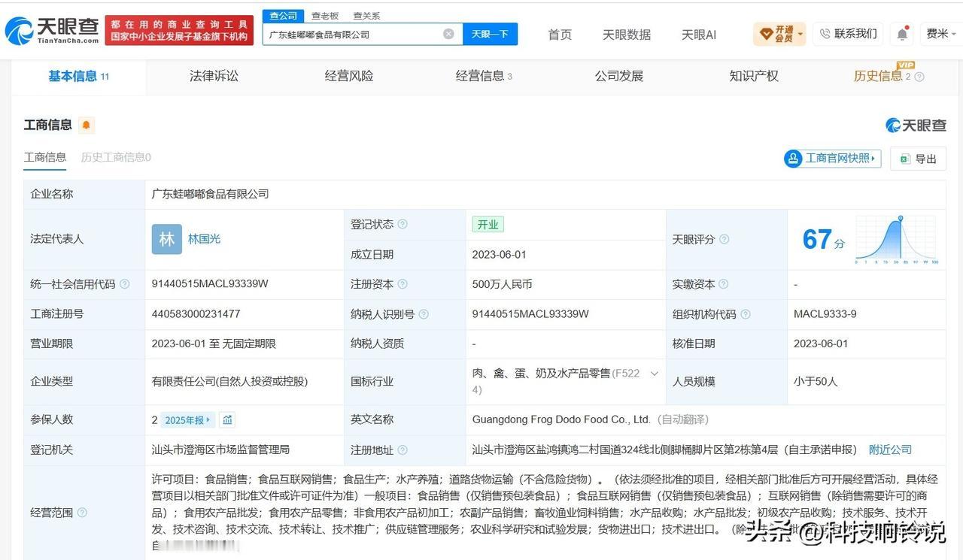Image resolution: width=963 pixels, height=560 pixels.
Task: Open the 开通会员 membership dropdown
Action: click(779, 34)
